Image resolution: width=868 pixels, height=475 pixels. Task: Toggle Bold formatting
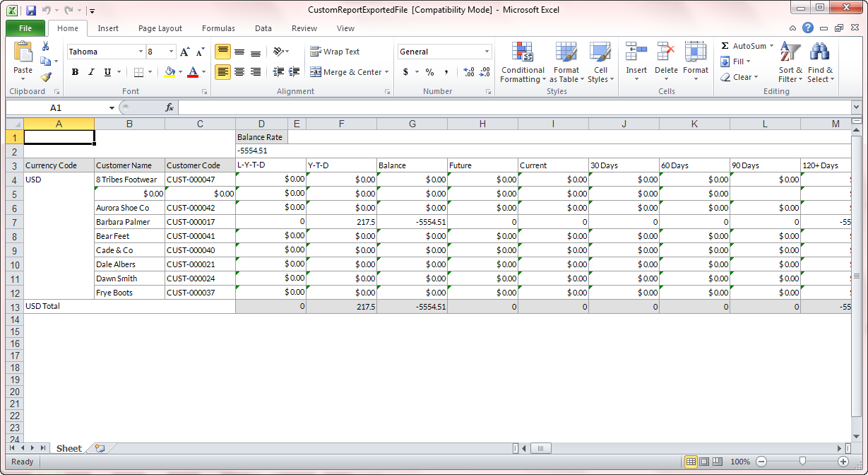point(75,72)
